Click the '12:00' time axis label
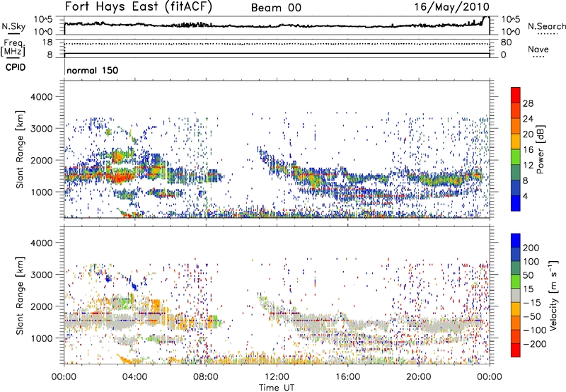The image size is (566, 392). point(277,377)
